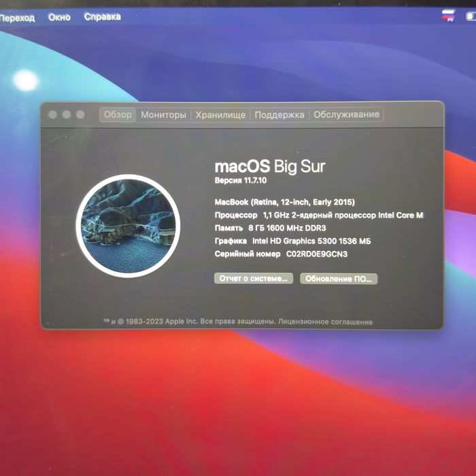Click the Отчет о системе button

point(254,278)
